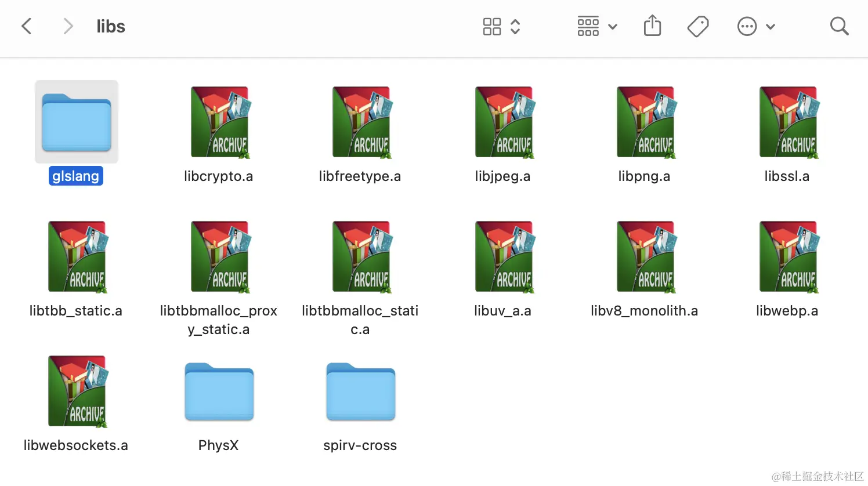Click the PhysX folder name
The width and height of the screenshot is (868, 486).
pos(218,445)
